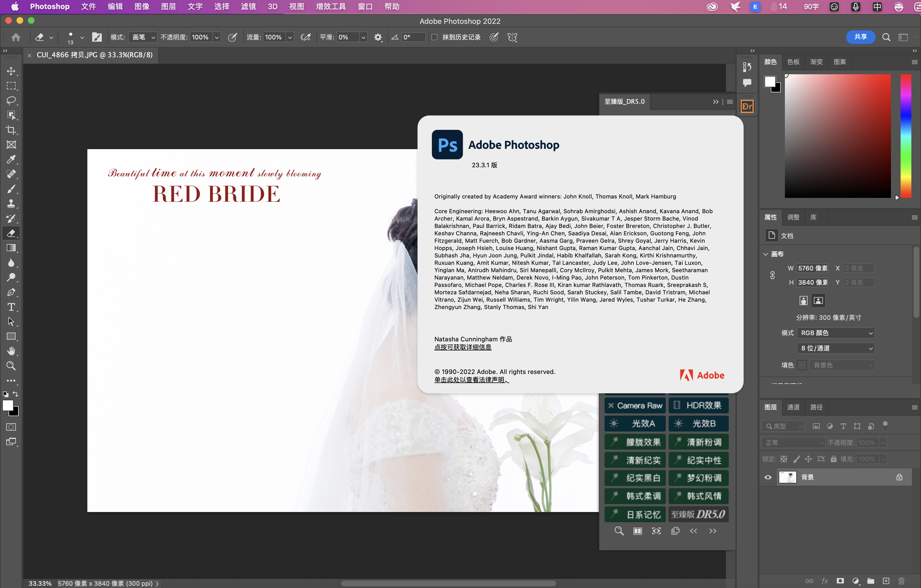Switch to the Type tool
The height and width of the screenshot is (588, 921).
[11, 307]
